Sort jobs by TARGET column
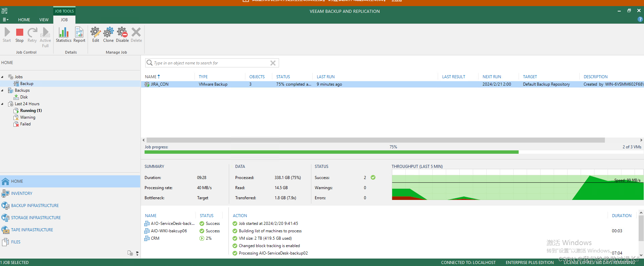Viewport: 644px width, 266px height. tap(530, 77)
